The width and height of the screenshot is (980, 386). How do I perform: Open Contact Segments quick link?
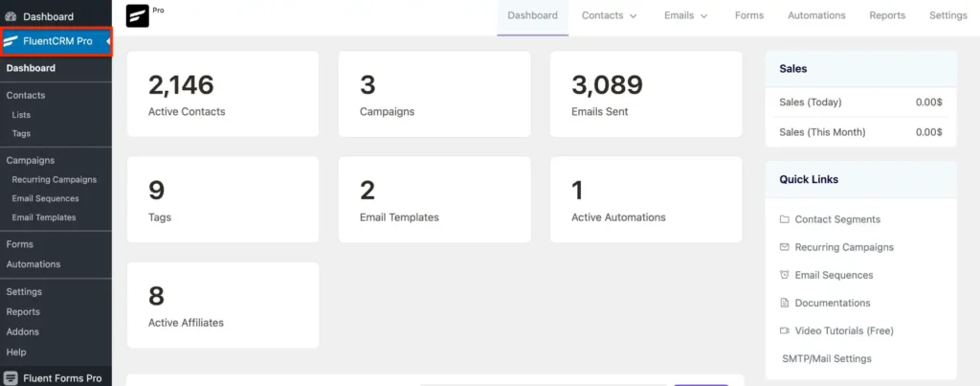[837, 219]
